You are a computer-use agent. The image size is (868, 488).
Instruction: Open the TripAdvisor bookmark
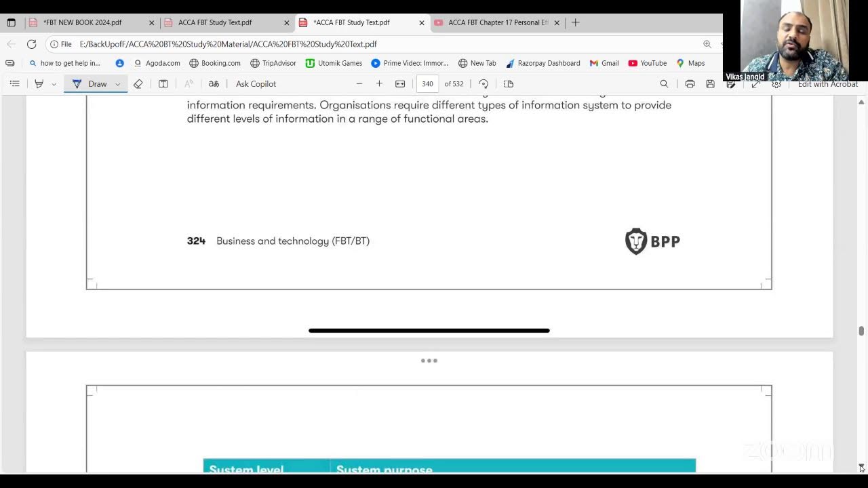coord(273,63)
